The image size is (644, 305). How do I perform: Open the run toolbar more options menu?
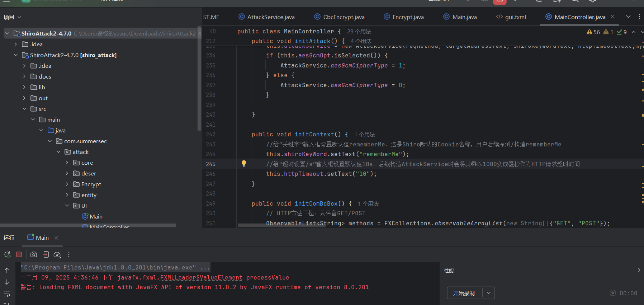[x=69, y=254]
